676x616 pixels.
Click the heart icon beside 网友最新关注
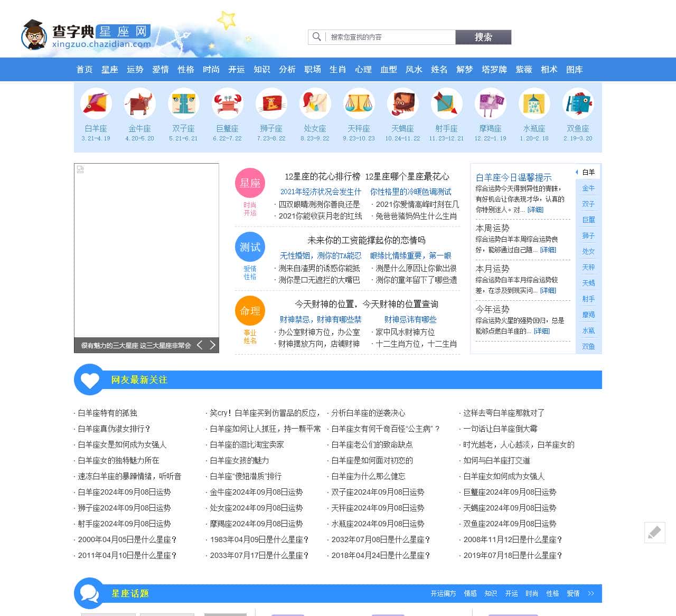pos(89,380)
